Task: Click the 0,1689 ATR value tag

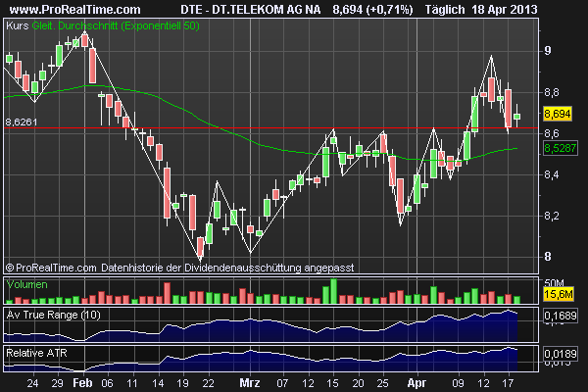Action: 560,316
